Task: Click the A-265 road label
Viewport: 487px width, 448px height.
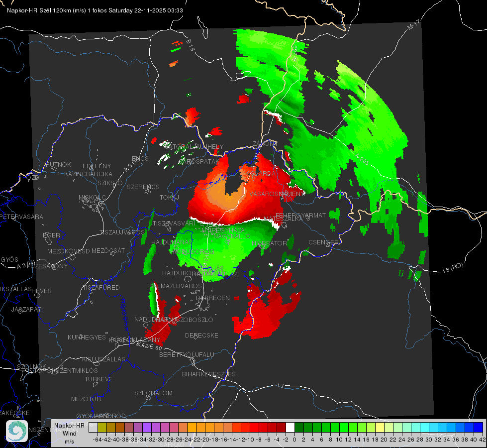Action: (x=362, y=159)
